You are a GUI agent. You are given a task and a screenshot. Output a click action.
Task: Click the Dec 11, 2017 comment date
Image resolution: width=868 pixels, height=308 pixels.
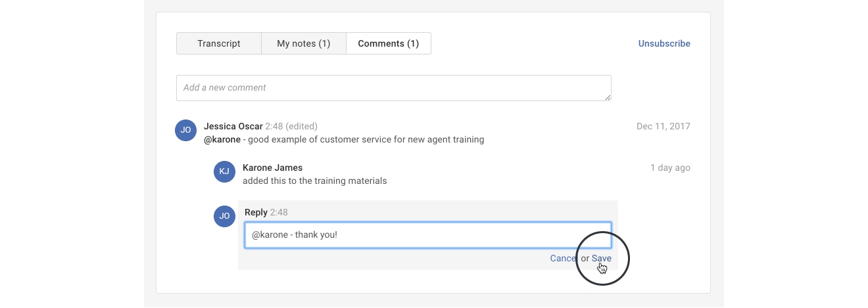click(663, 126)
